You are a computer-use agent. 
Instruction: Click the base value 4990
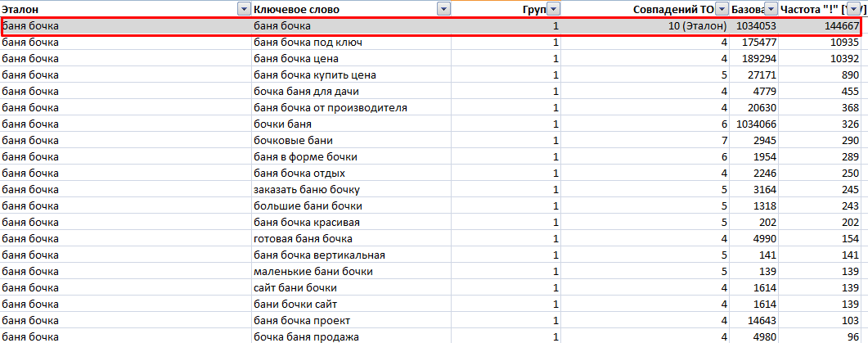tap(765, 239)
